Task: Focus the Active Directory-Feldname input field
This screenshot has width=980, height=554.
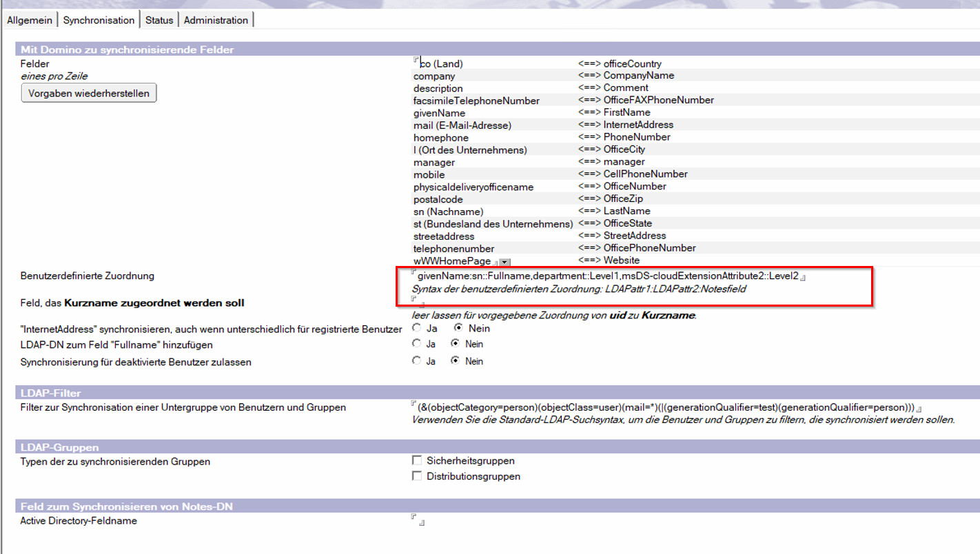Action: (418, 521)
